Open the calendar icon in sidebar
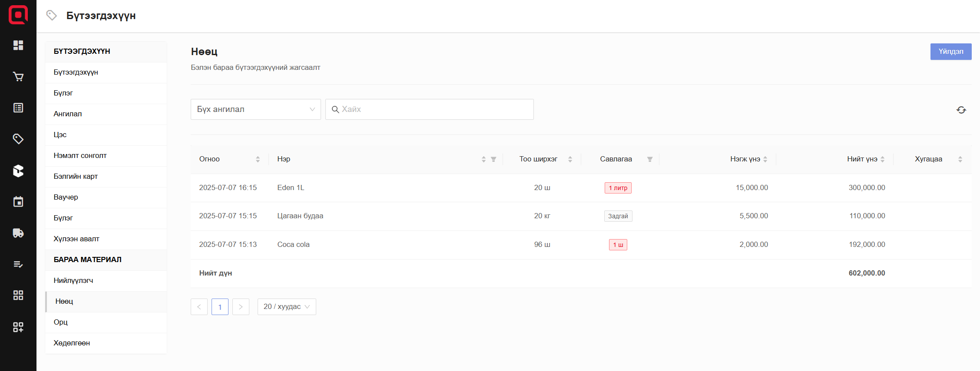The height and width of the screenshot is (371, 980). point(18,202)
